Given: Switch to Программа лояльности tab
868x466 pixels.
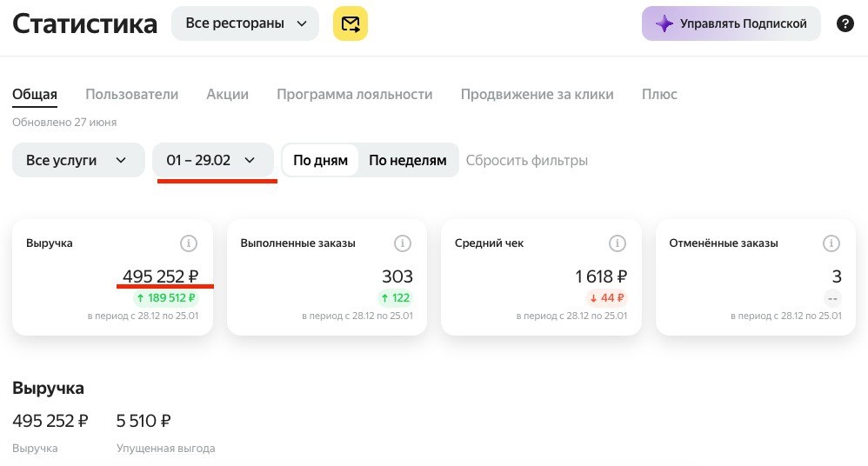Looking at the screenshot, I should coord(354,94).
